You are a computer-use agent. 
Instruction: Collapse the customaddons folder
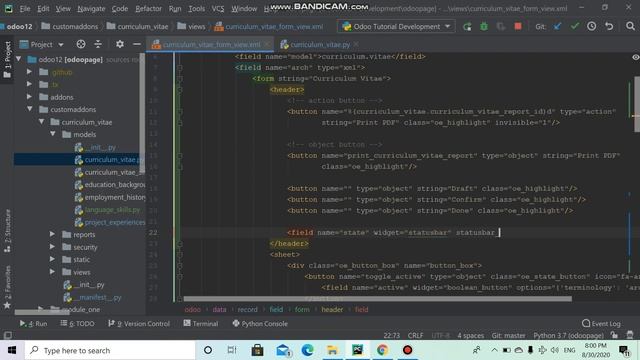coord(30,109)
